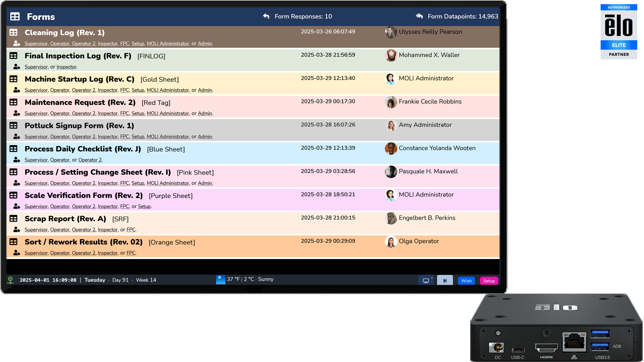Click Constance Yolanda Wooten's avatar
644x362 pixels.
pyautogui.click(x=391, y=148)
